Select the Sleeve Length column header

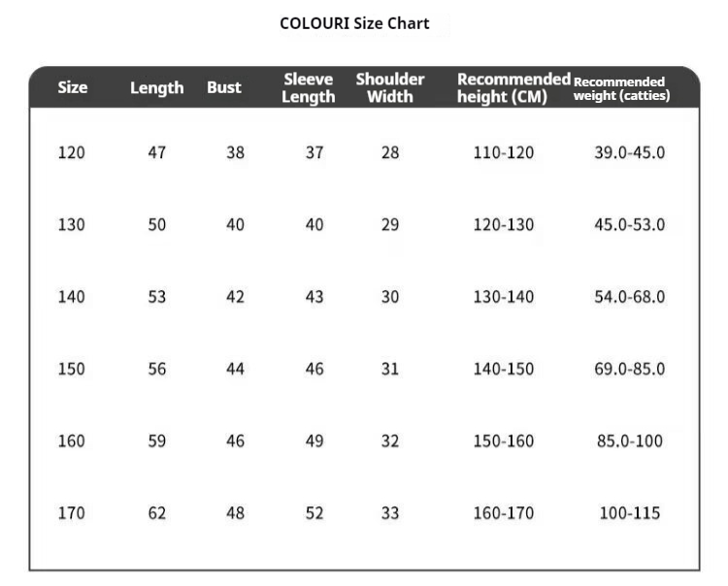click(x=309, y=87)
